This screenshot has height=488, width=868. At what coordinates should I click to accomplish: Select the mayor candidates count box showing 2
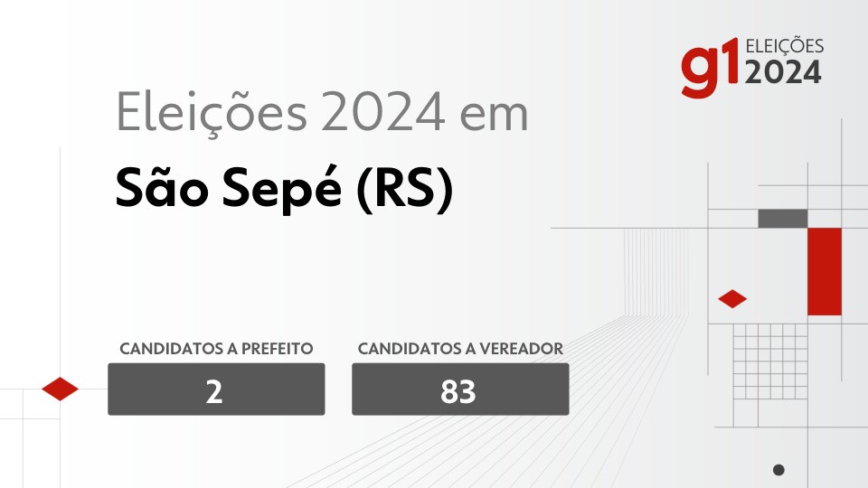pos(216,389)
